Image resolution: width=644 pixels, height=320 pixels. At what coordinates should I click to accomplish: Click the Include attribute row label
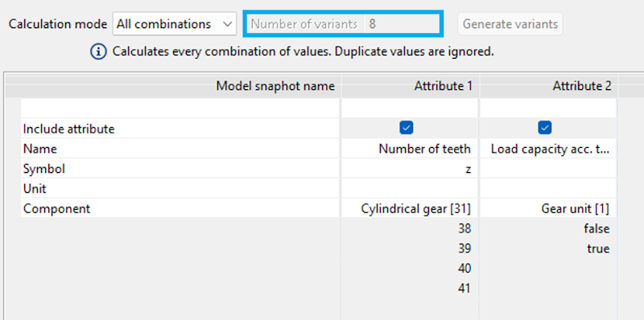(x=68, y=129)
